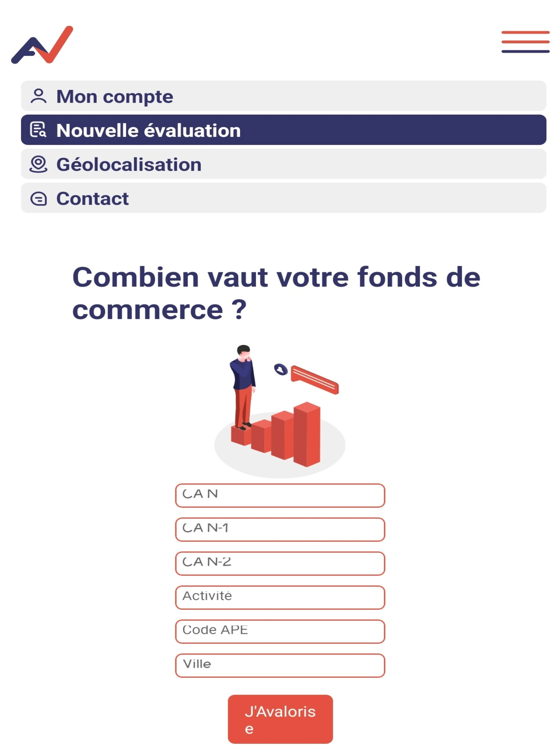Click the chat bubble icon for Contact

click(x=39, y=198)
